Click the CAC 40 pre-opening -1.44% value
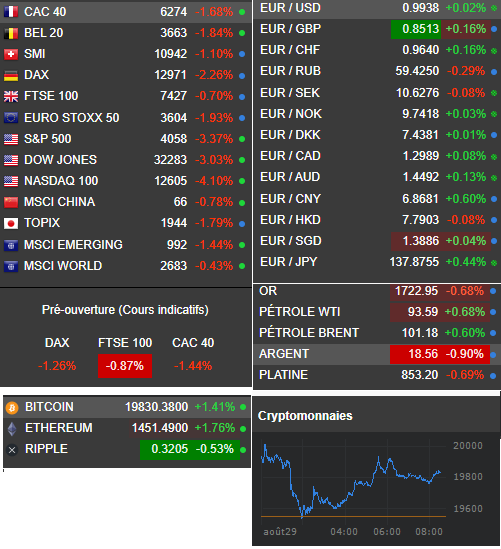This screenshot has height=549, width=501. pyautogui.click(x=193, y=366)
